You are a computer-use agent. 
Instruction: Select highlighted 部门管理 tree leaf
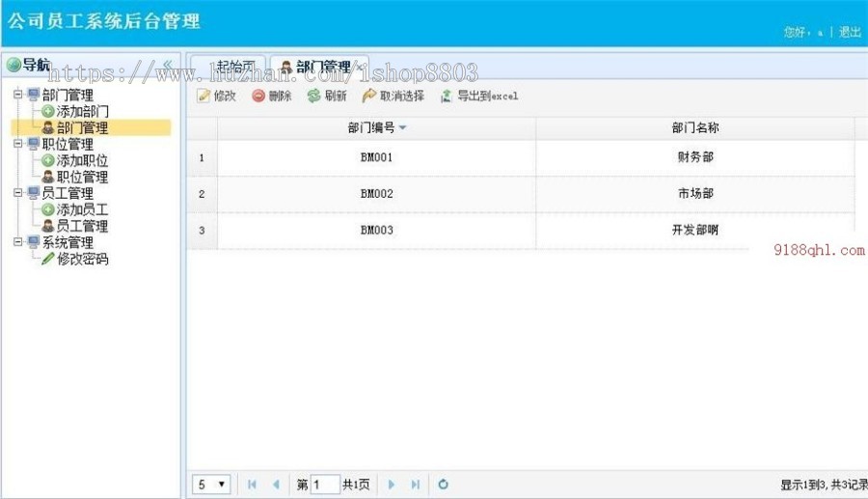(x=82, y=128)
